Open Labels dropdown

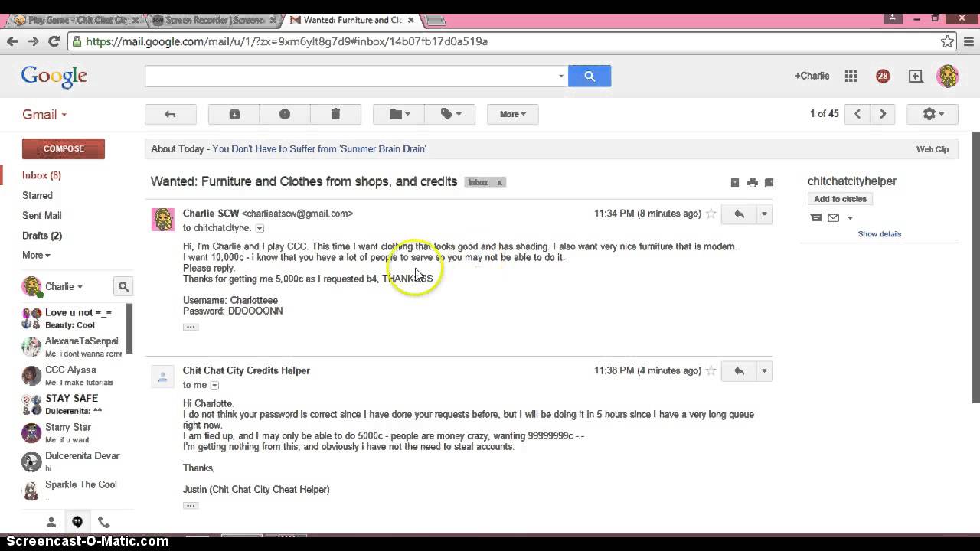[450, 114]
